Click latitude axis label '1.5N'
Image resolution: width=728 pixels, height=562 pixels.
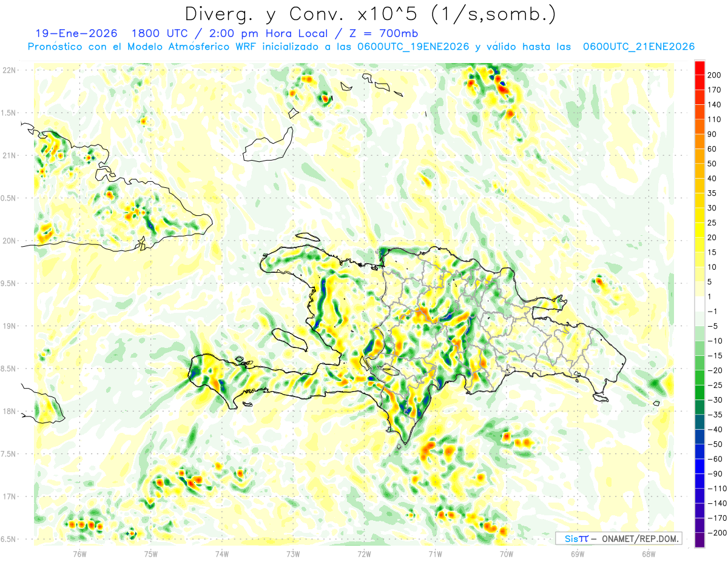pos(8,113)
